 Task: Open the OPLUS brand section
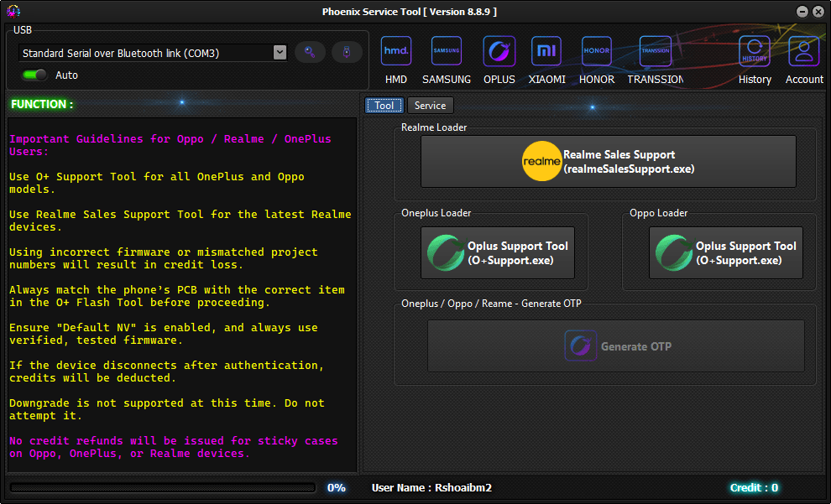point(499,60)
